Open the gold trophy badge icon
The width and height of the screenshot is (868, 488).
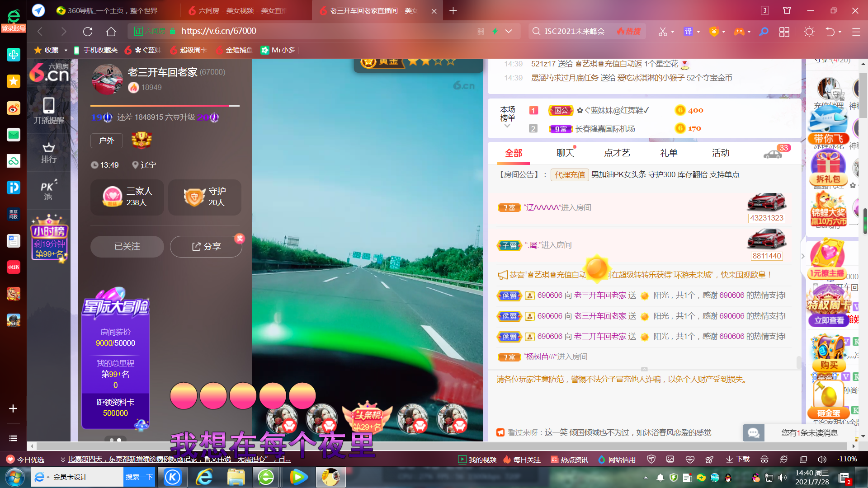pyautogui.click(x=142, y=140)
